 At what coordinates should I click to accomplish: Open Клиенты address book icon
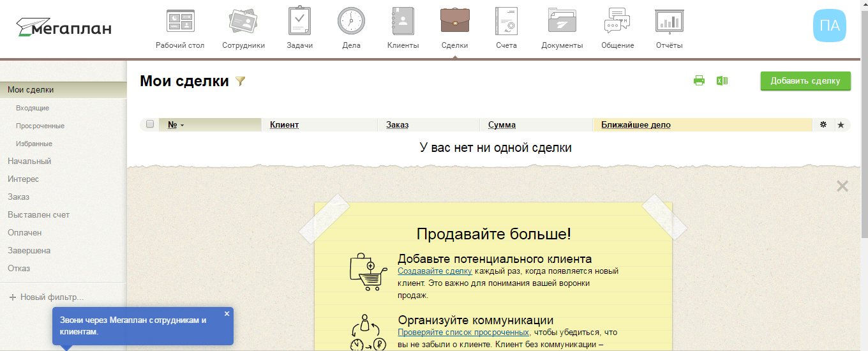click(x=403, y=21)
